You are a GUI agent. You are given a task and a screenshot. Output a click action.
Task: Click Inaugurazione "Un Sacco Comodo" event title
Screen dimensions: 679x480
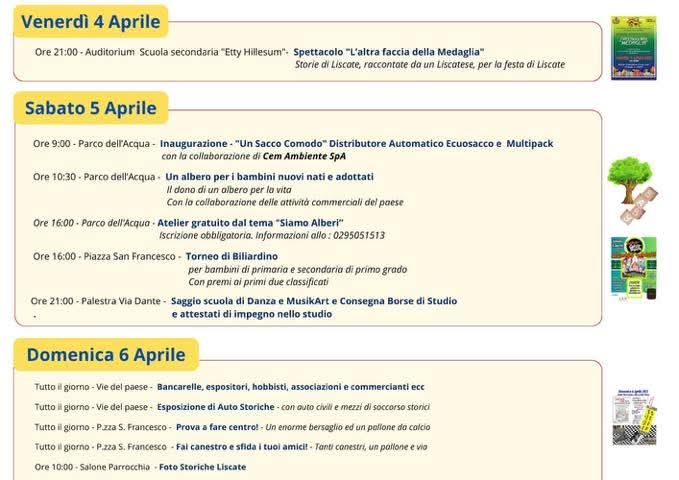356,143
